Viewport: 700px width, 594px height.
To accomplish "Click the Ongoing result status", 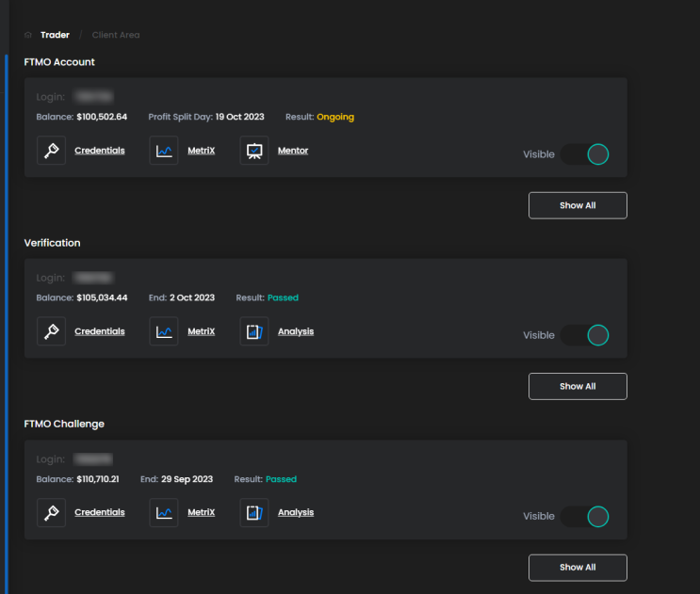I will pos(335,117).
